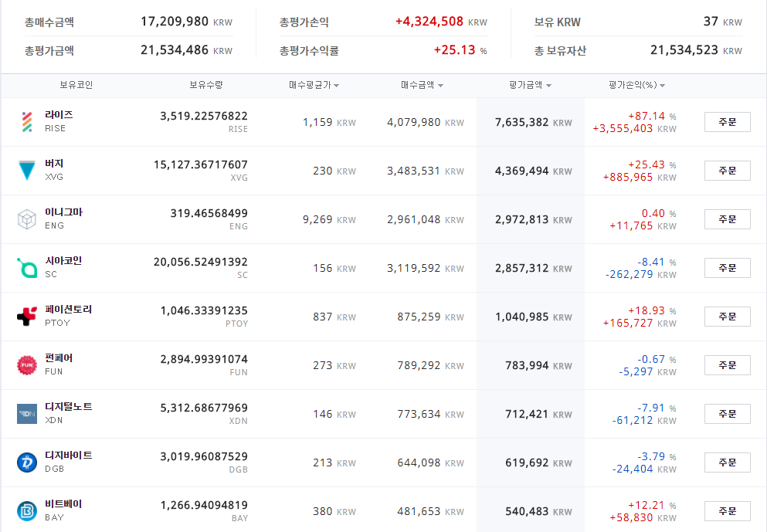This screenshot has height=532, width=767.
Task: Click the Siacoin SC green icon
Action: 27,268
